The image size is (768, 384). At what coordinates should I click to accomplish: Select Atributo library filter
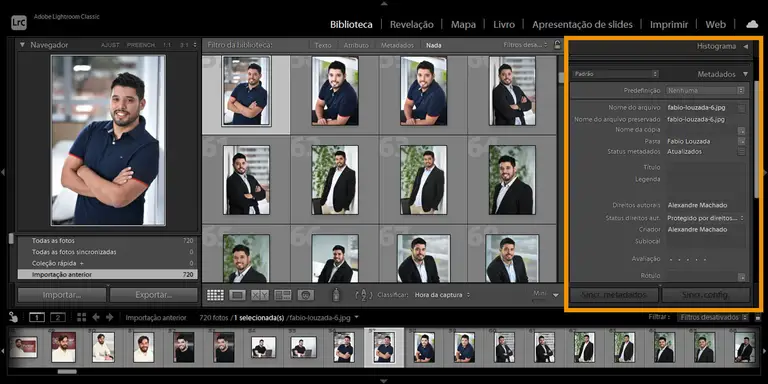[356, 45]
